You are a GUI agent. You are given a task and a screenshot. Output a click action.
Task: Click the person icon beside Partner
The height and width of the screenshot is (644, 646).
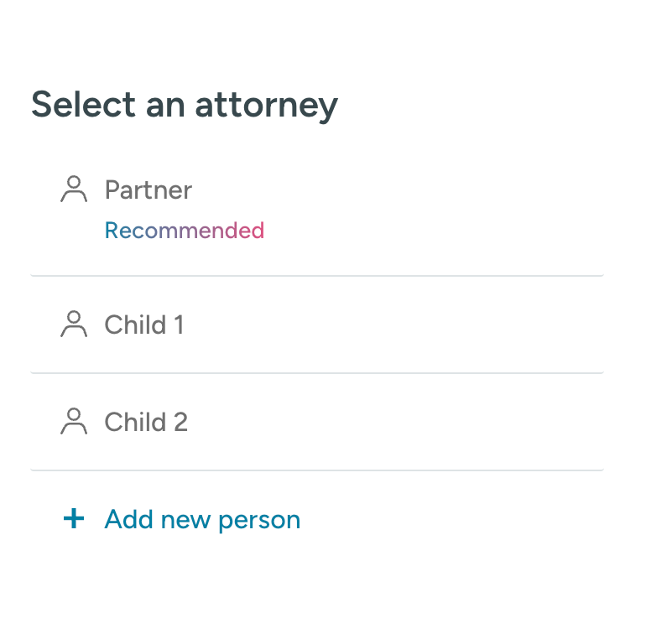coord(74,189)
